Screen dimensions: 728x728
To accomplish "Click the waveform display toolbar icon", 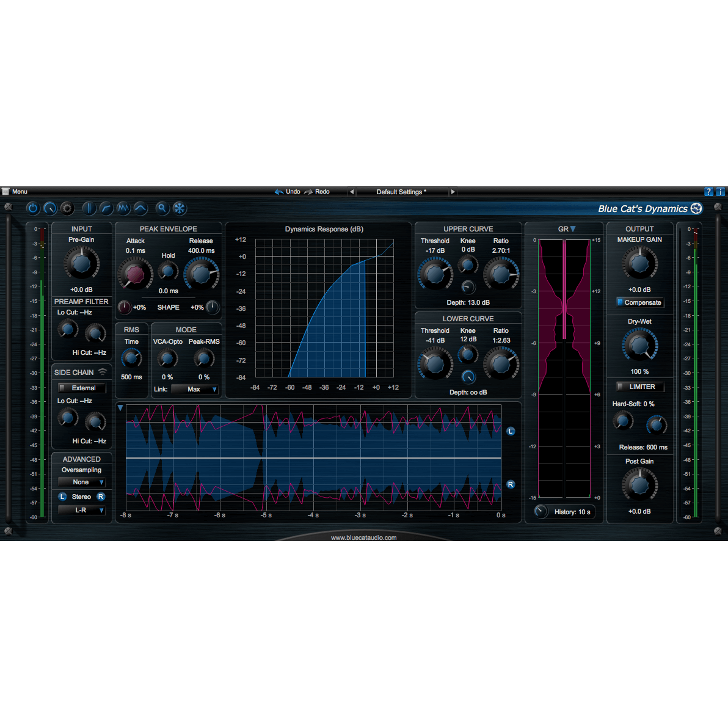I will (x=123, y=208).
